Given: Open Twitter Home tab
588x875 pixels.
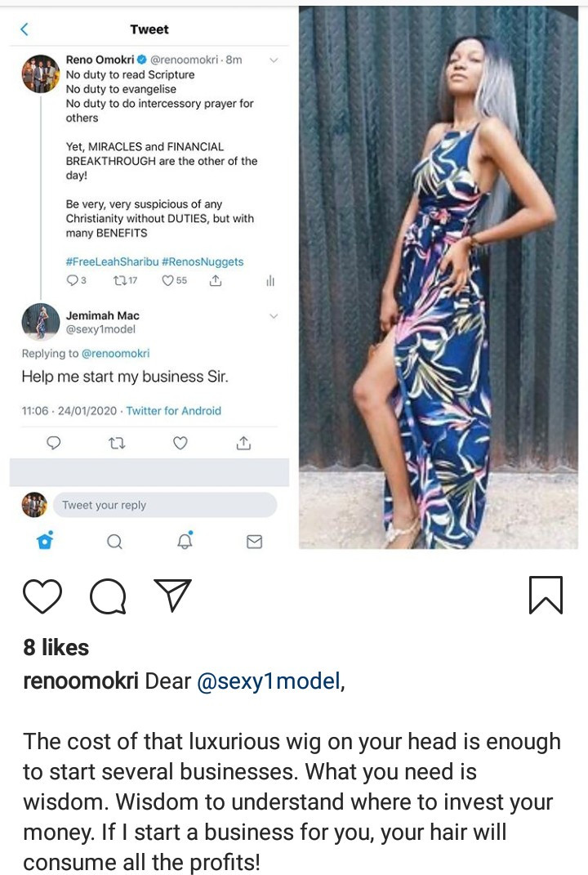Looking at the screenshot, I should pyautogui.click(x=45, y=541).
